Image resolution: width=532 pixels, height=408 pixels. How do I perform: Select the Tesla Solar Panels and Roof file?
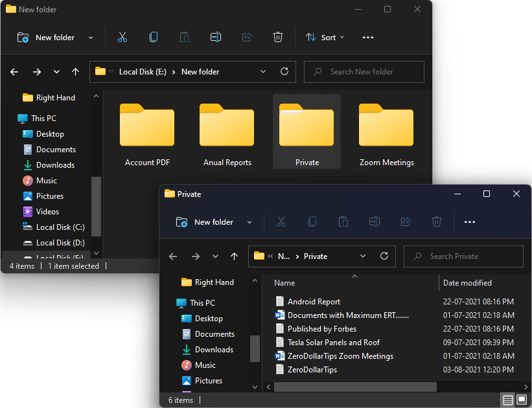333,343
